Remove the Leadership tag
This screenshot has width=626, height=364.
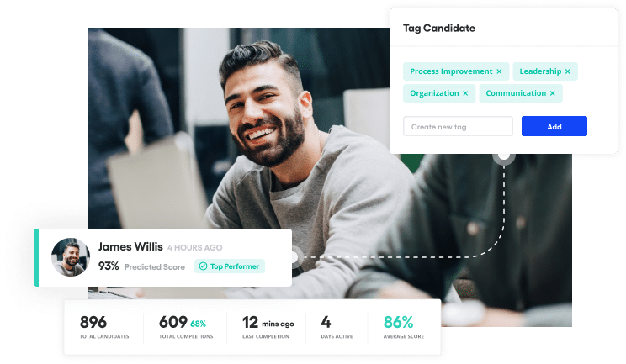point(568,71)
